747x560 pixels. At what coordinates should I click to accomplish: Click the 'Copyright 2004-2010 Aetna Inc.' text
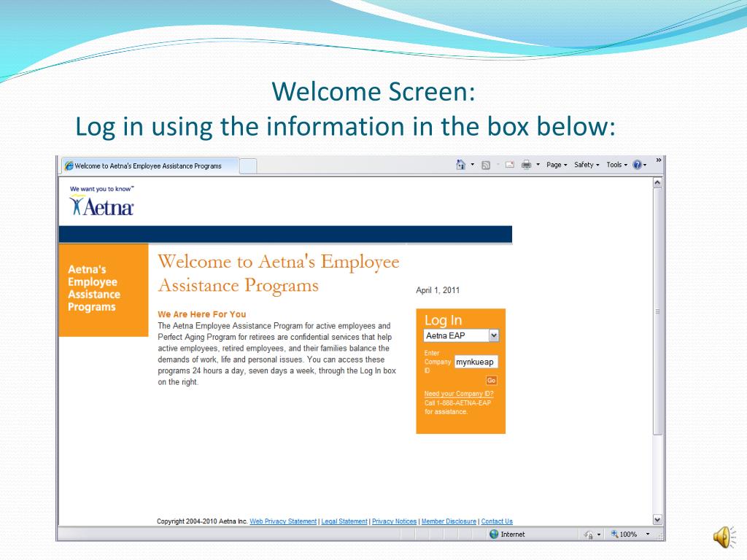202,521
